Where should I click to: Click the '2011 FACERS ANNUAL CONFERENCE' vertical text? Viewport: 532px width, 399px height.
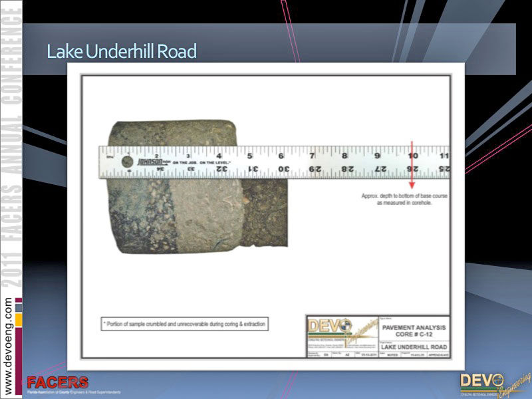[x=11, y=146]
